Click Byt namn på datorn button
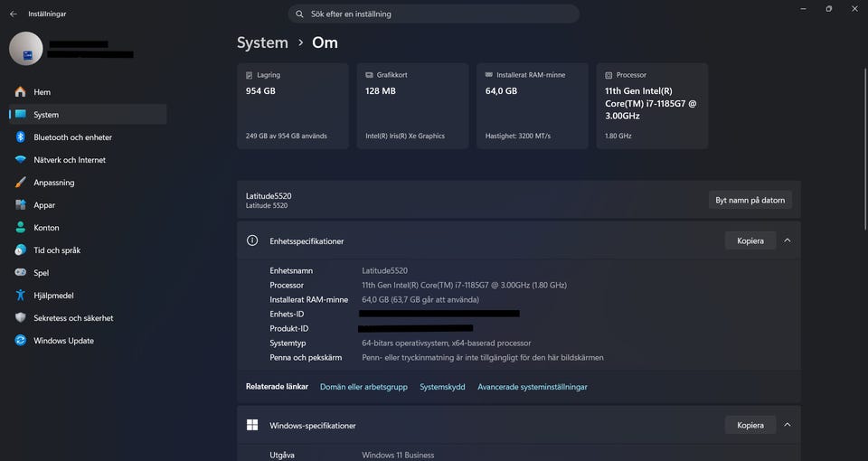The image size is (868, 461). (750, 200)
